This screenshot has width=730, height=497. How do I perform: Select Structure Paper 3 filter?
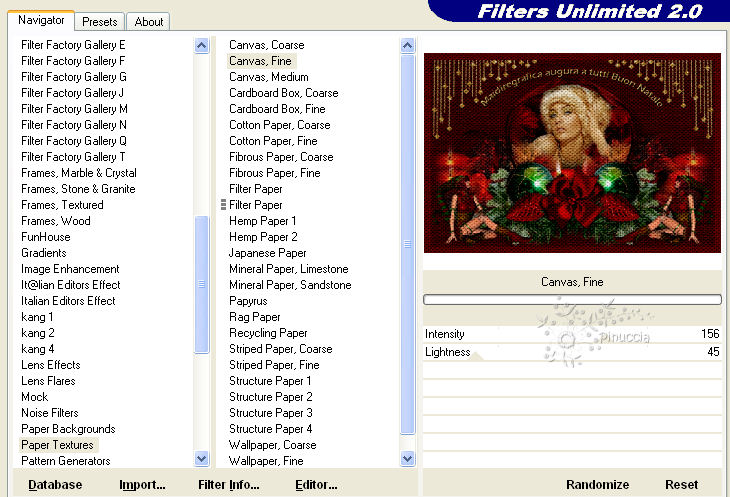[270, 413]
